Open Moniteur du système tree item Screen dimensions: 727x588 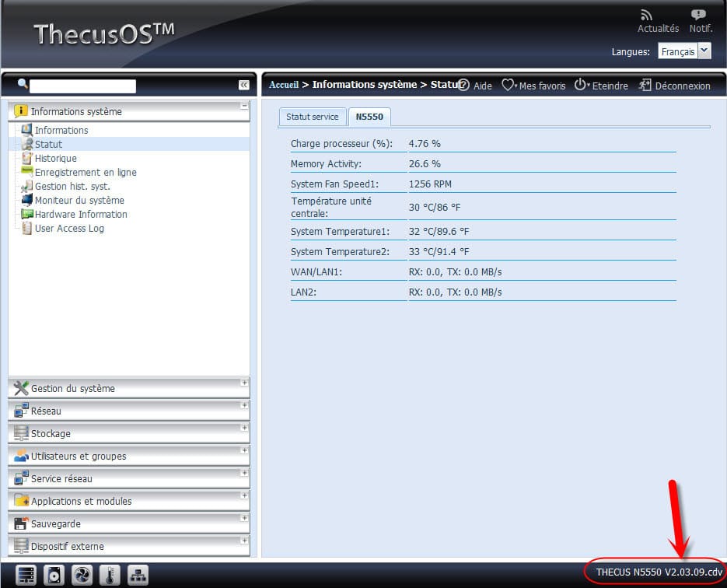coord(79,201)
